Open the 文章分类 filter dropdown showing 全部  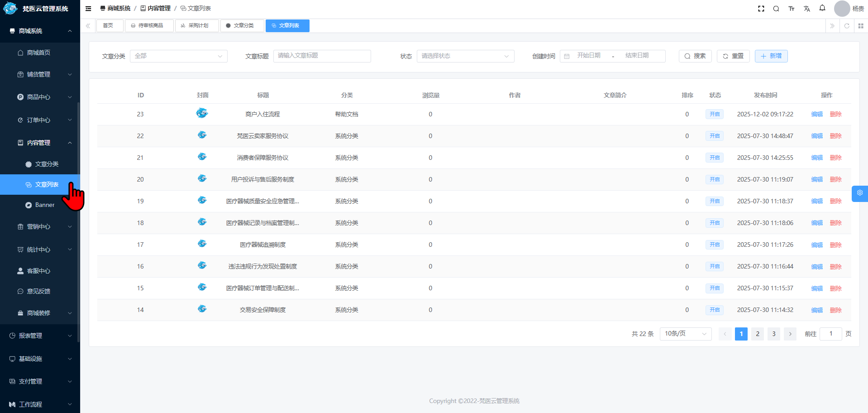point(178,56)
